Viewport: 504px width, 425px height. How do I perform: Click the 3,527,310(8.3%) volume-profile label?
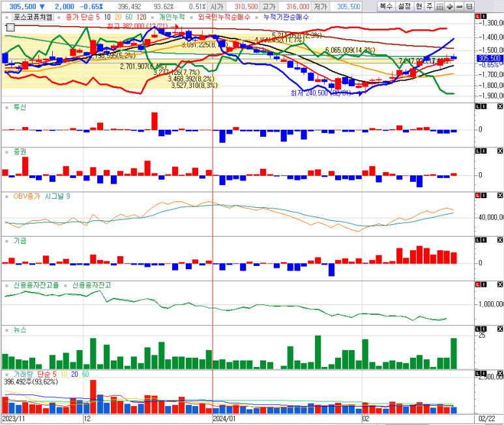pos(194,85)
